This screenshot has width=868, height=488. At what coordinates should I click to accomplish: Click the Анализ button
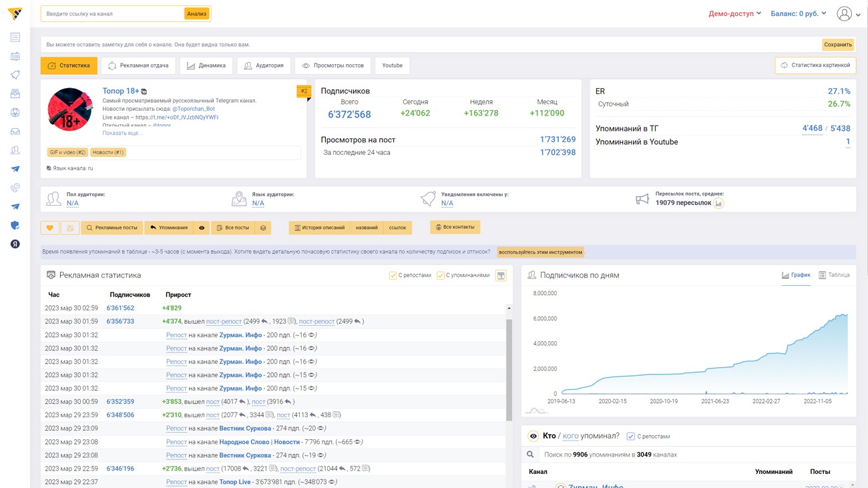(x=196, y=13)
